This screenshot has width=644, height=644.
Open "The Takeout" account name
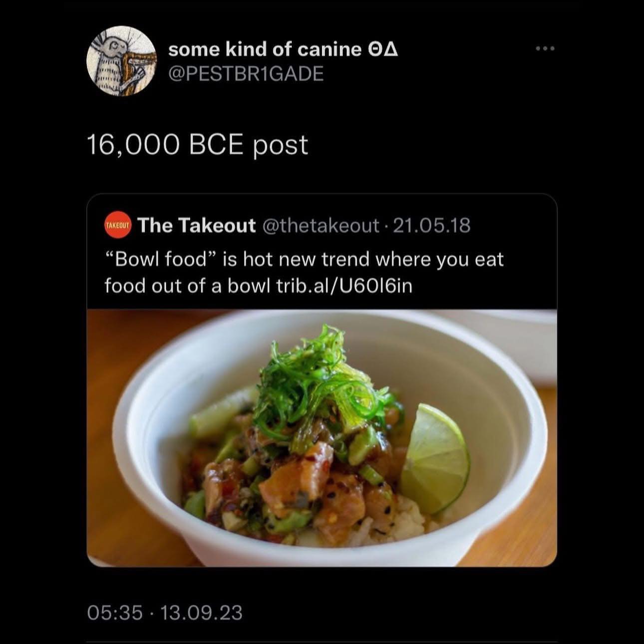click(x=197, y=226)
